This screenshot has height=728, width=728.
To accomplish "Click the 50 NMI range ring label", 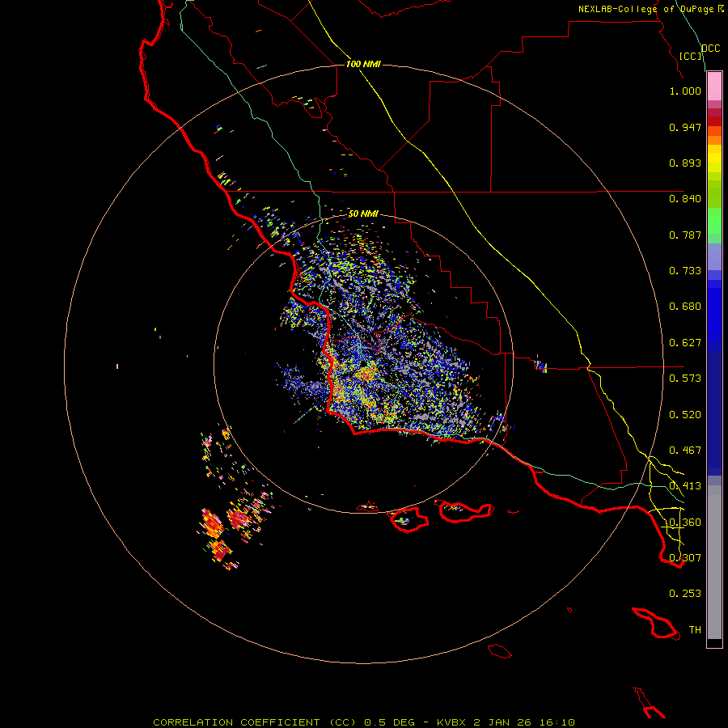I will click(x=363, y=214).
